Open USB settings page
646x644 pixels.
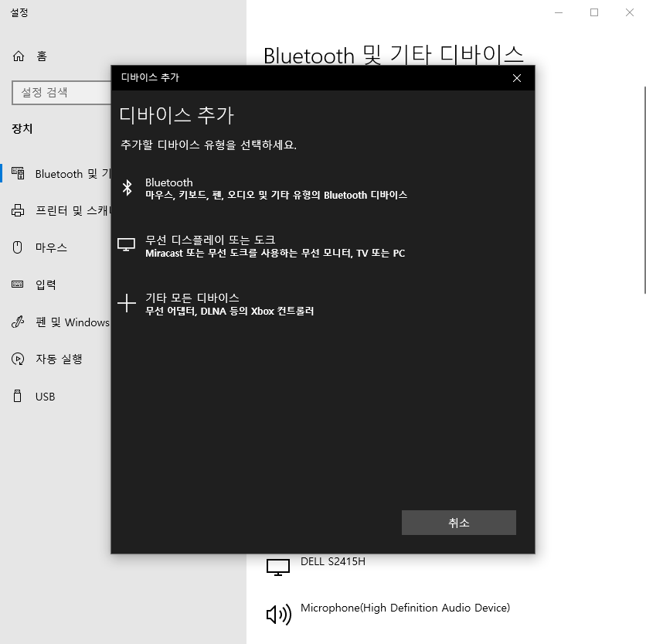click(x=46, y=397)
